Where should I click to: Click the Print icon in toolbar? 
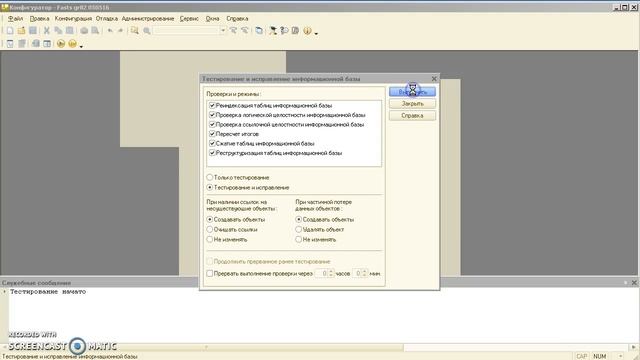84,31
